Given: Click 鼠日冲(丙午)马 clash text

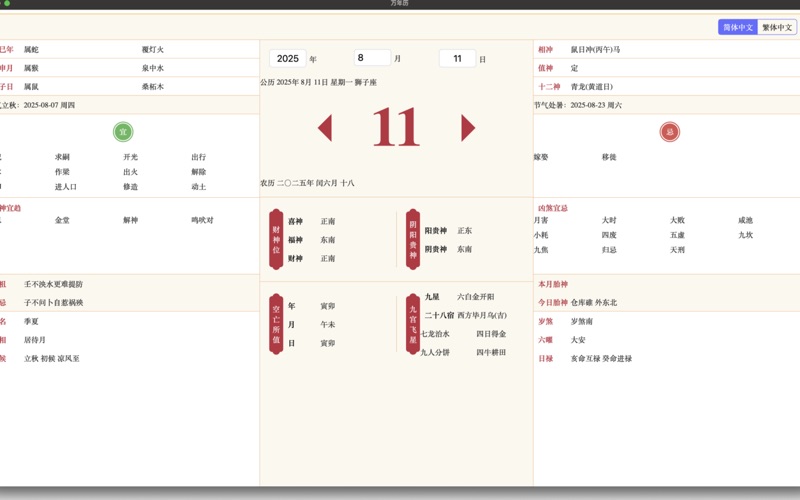Looking at the screenshot, I should 595,49.
